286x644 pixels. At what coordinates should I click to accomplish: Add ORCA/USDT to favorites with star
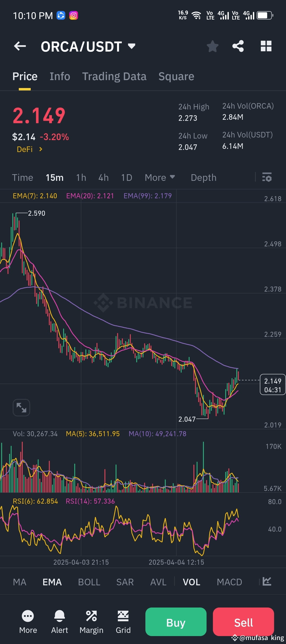(212, 46)
